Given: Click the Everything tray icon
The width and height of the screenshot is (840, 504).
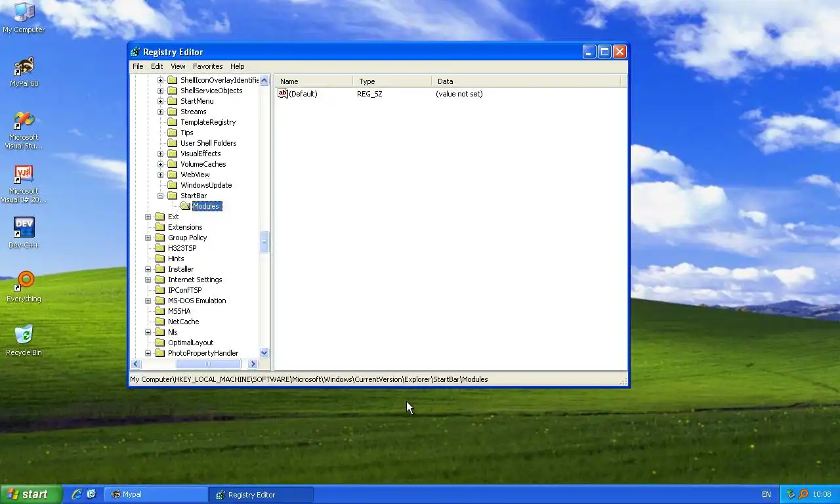Looking at the screenshot, I should coord(803,494).
